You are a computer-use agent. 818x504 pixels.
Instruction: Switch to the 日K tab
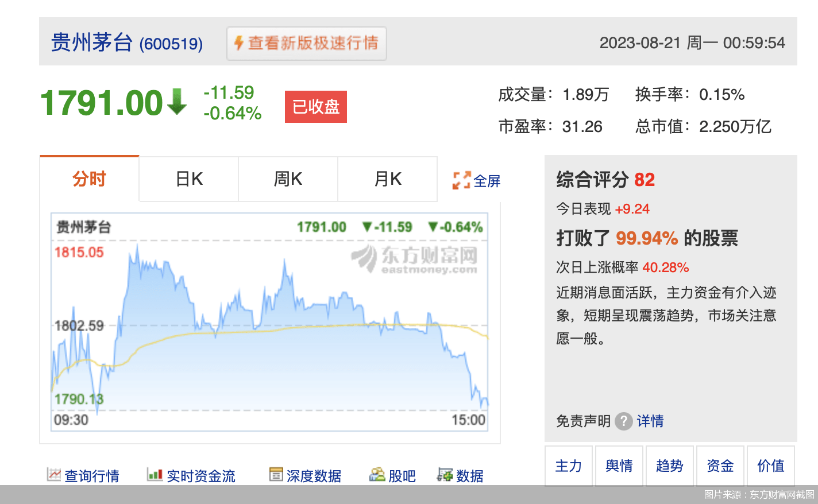189,179
